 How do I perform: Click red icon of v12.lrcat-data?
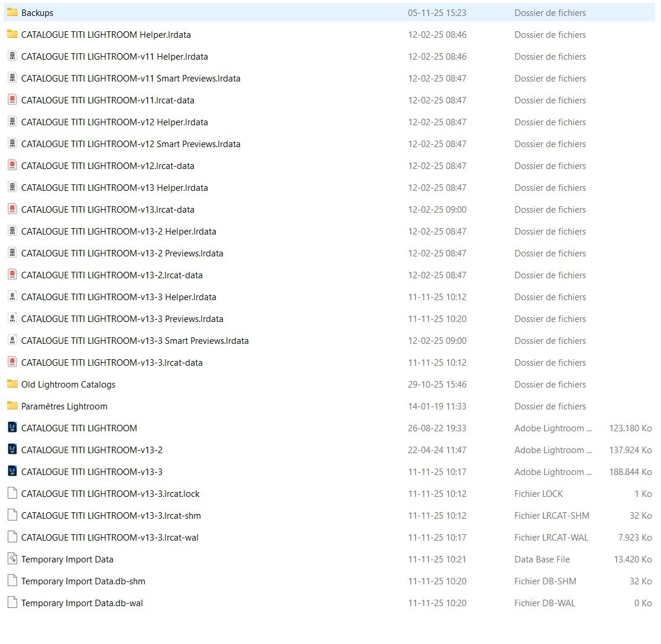[12, 165]
